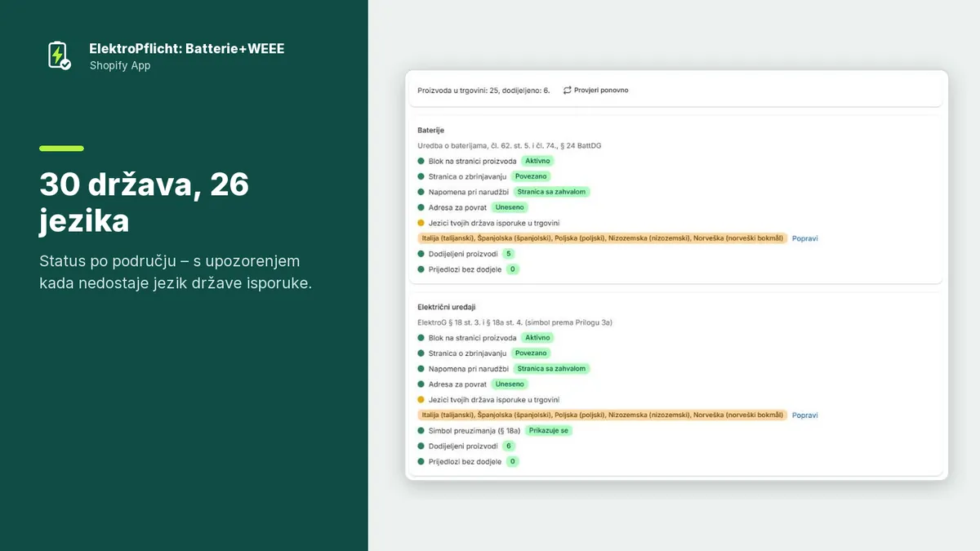Select the Električni uređaji section heading
The image size is (980, 551).
(447, 307)
